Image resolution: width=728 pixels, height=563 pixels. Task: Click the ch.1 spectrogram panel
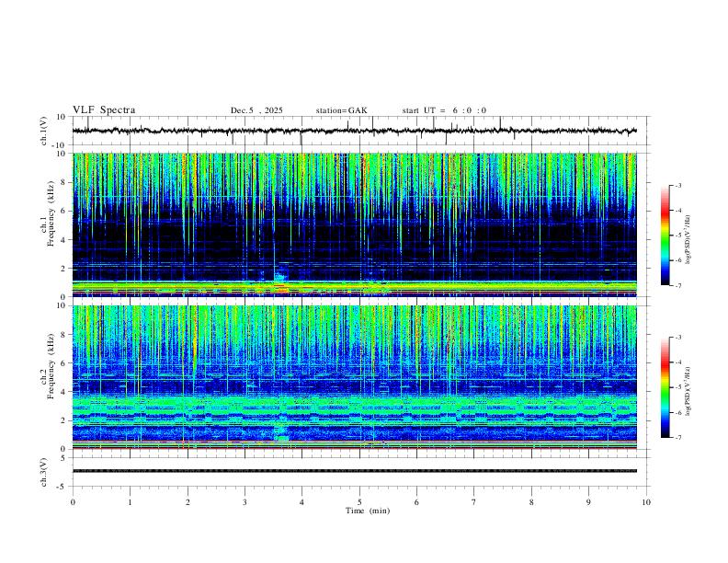pos(354,224)
